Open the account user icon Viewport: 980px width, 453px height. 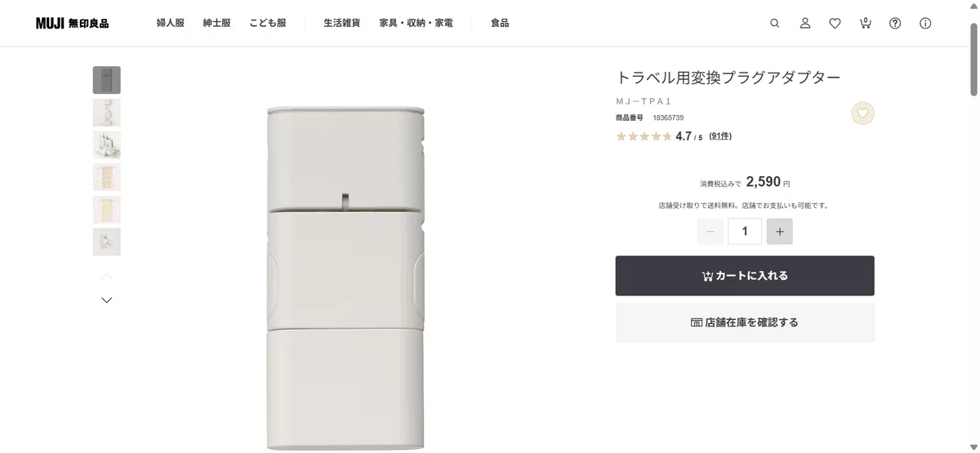(805, 24)
